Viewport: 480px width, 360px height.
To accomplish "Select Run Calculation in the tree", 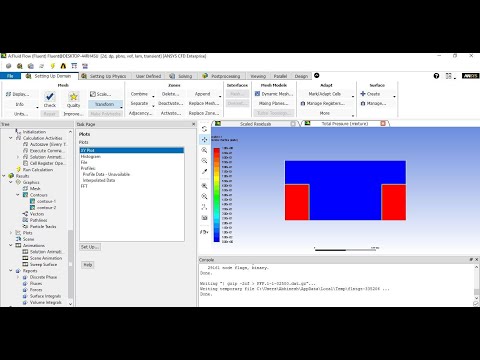I will pos(38,169).
